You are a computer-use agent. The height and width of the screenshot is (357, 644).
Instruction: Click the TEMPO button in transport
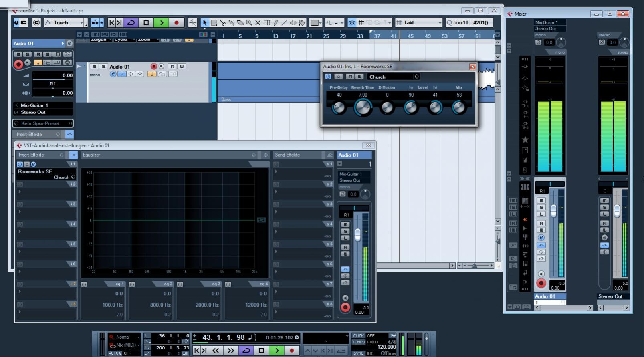[x=358, y=342]
